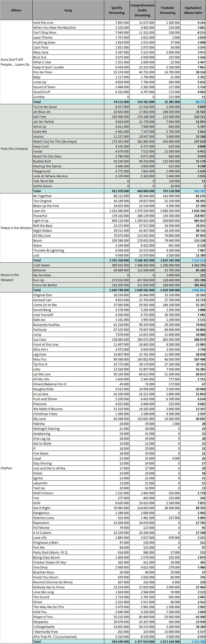Select the Guns Don't Kill People album cell

tap(16, 62)
